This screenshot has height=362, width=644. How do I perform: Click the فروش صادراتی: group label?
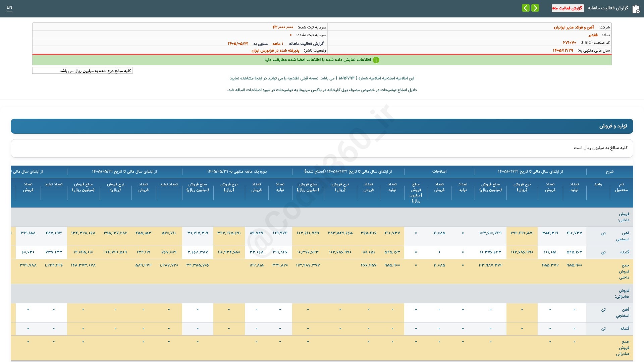pos(622,294)
